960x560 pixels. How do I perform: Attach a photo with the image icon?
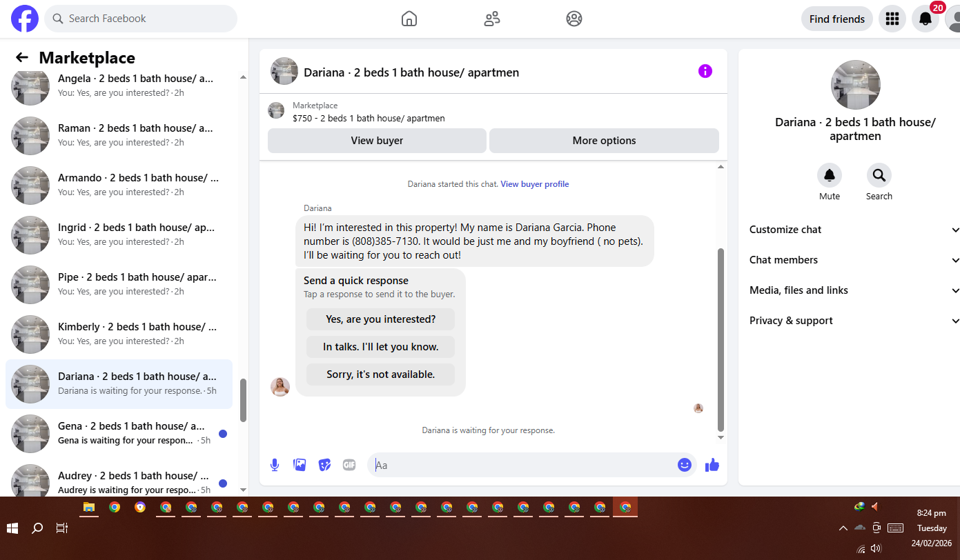(x=300, y=465)
